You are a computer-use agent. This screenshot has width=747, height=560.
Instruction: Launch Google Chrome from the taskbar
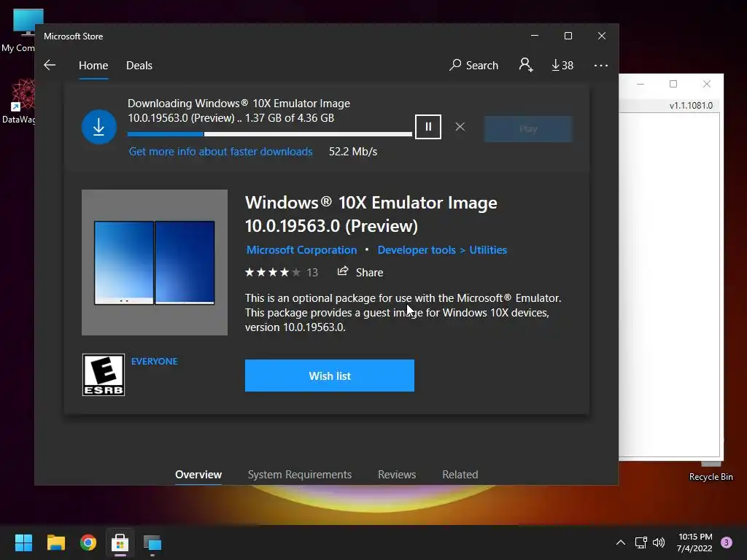(88, 542)
